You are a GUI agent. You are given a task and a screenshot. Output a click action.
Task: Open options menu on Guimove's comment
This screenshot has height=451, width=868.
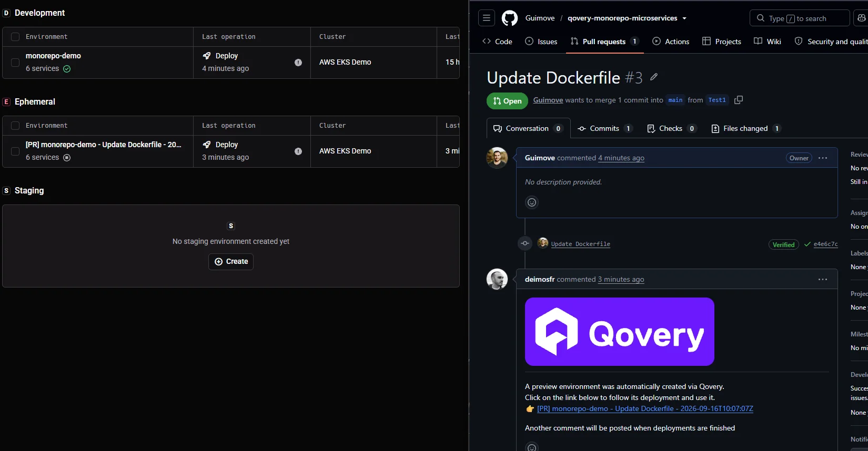click(823, 158)
